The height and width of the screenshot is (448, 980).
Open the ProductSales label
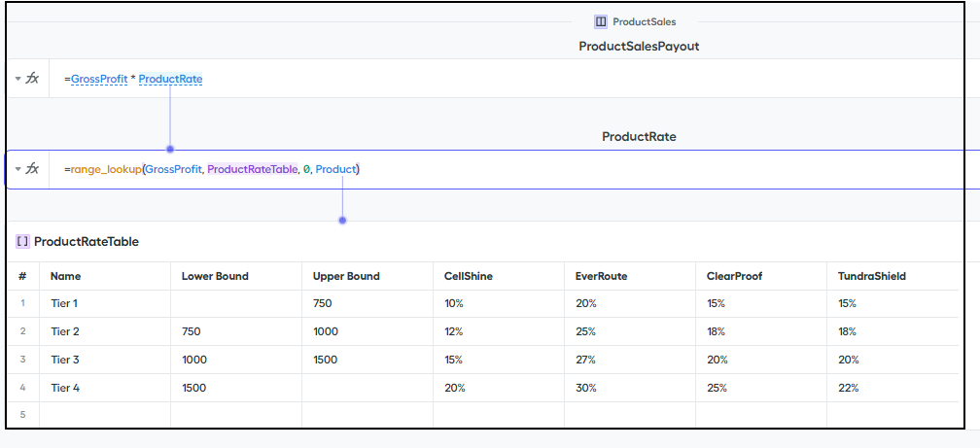click(645, 22)
